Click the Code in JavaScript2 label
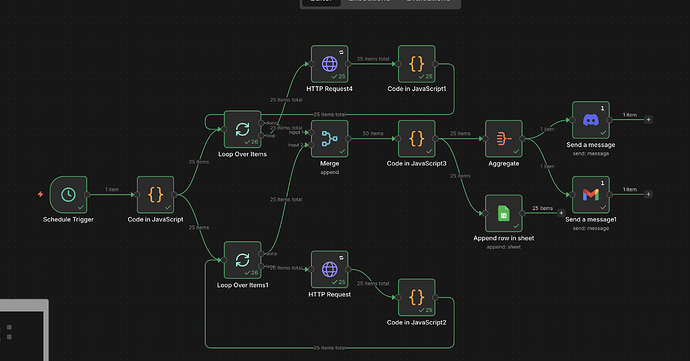 pyautogui.click(x=417, y=322)
